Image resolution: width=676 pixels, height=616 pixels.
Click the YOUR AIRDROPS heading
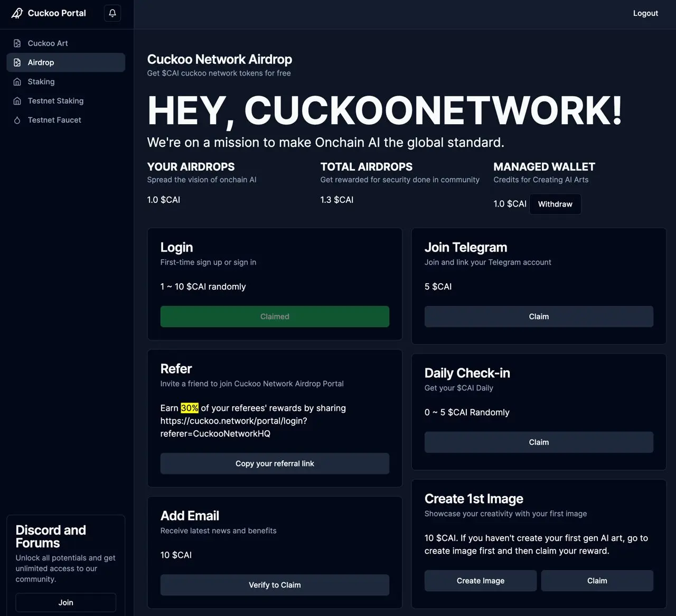191,167
